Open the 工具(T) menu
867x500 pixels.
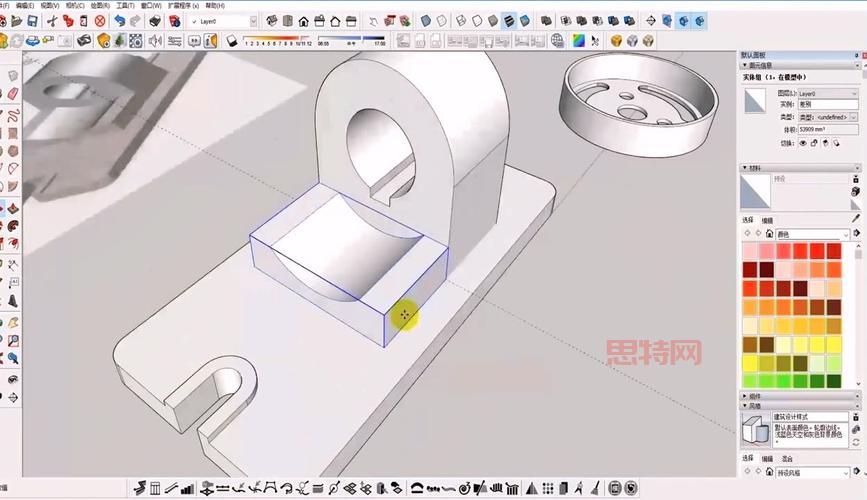[x=124, y=5]
